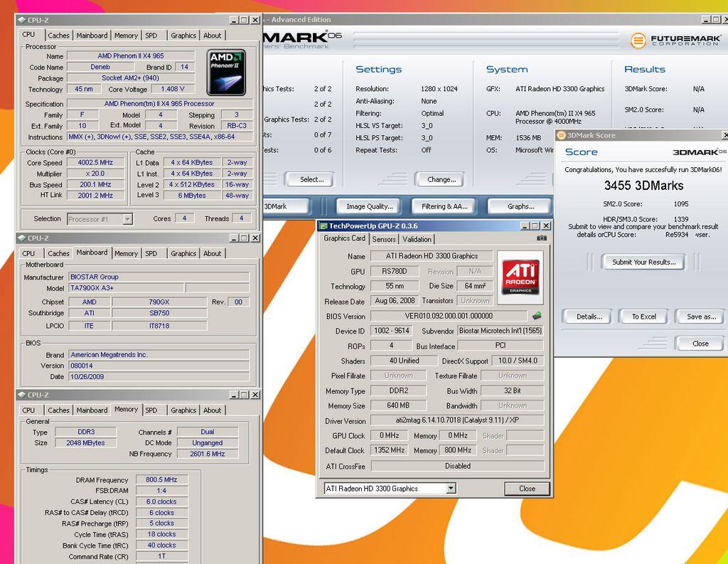Image resolution: width=728 pixels, height=564 pixels.
Task: Open Caches tab in the CPU-Z window showing Processor details
Action: pyautogui.click(x=58, y=36)
